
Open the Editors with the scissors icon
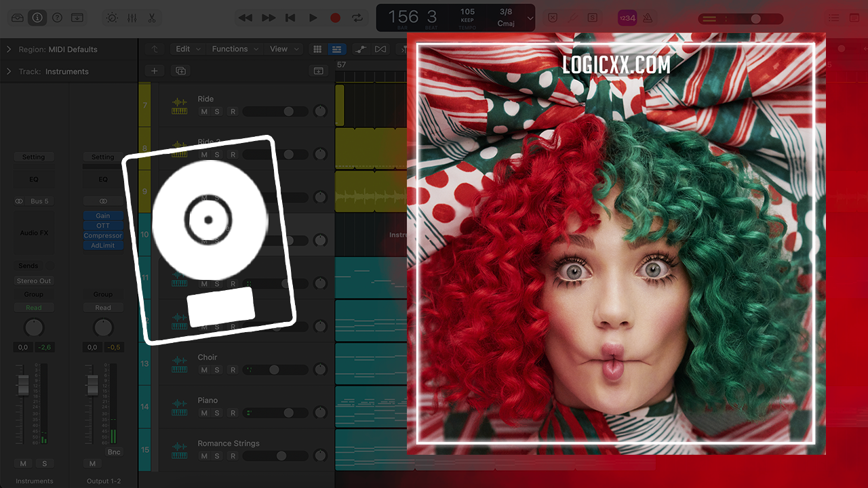(x=152, y=18)
